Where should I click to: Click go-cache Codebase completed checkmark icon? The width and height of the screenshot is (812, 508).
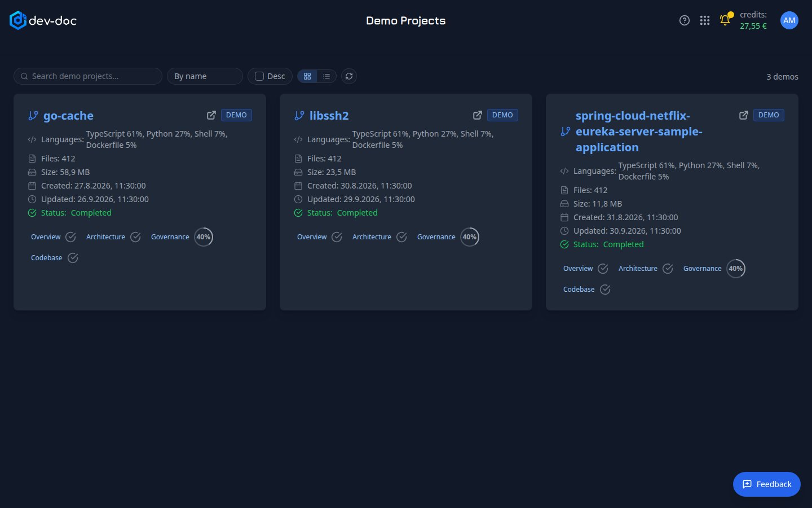tap(73, 258)
